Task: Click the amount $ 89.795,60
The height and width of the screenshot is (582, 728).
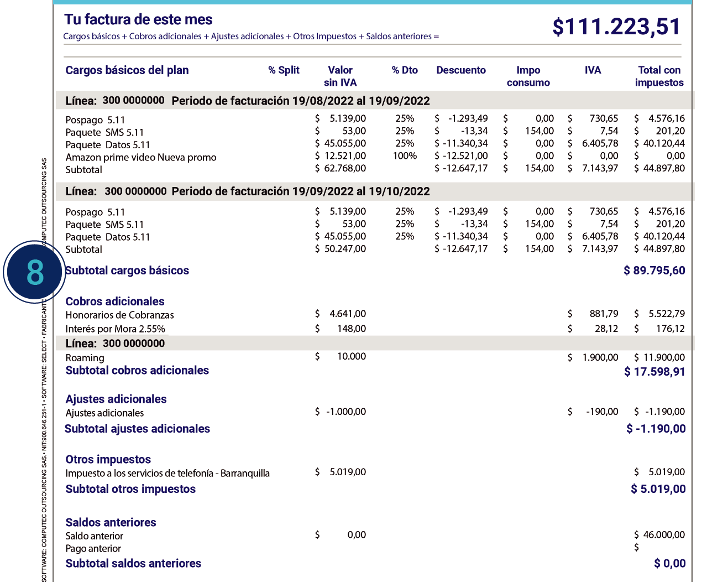Action: (654, 271)
